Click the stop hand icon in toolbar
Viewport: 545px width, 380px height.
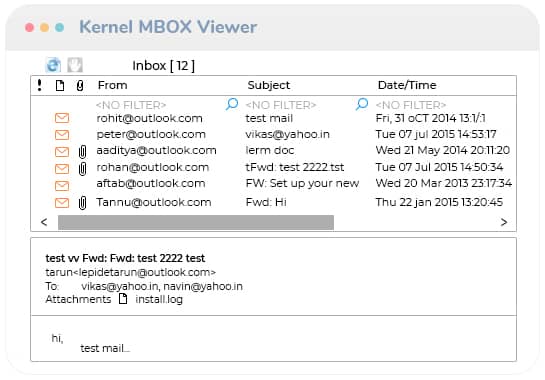pyautogui.click(x=75, y=65)
